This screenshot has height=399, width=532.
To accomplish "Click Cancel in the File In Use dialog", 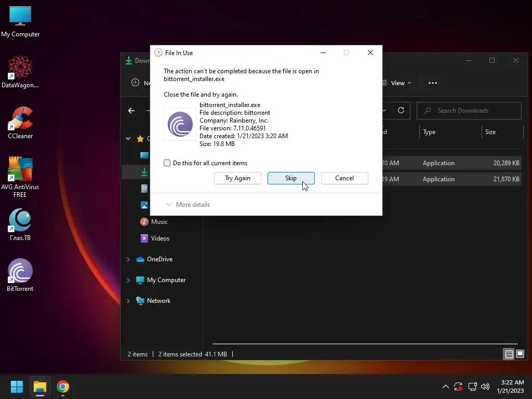I will pyautogui.click(x=344, y=178).
